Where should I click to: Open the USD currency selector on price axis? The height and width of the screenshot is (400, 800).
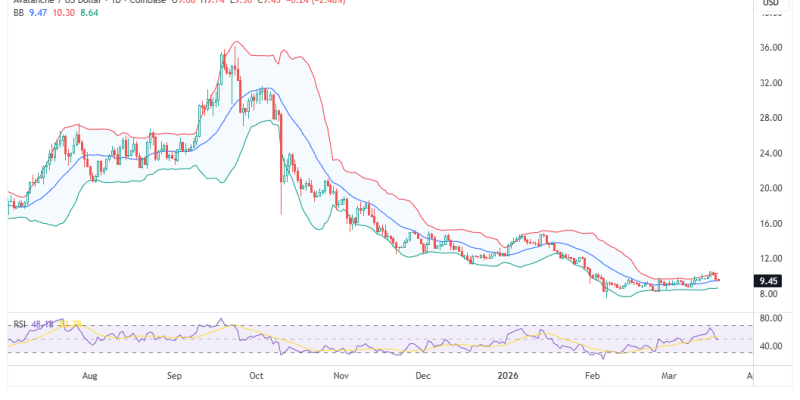point(770,3)
